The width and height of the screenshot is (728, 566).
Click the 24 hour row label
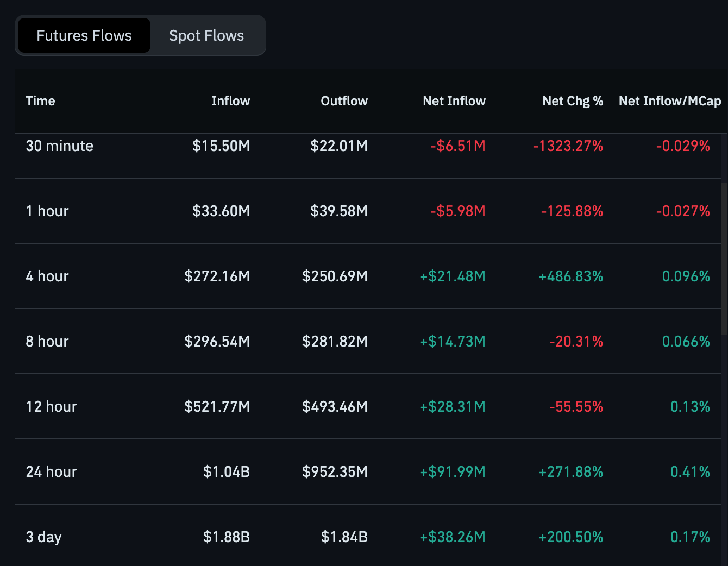[x=52, y=472]
